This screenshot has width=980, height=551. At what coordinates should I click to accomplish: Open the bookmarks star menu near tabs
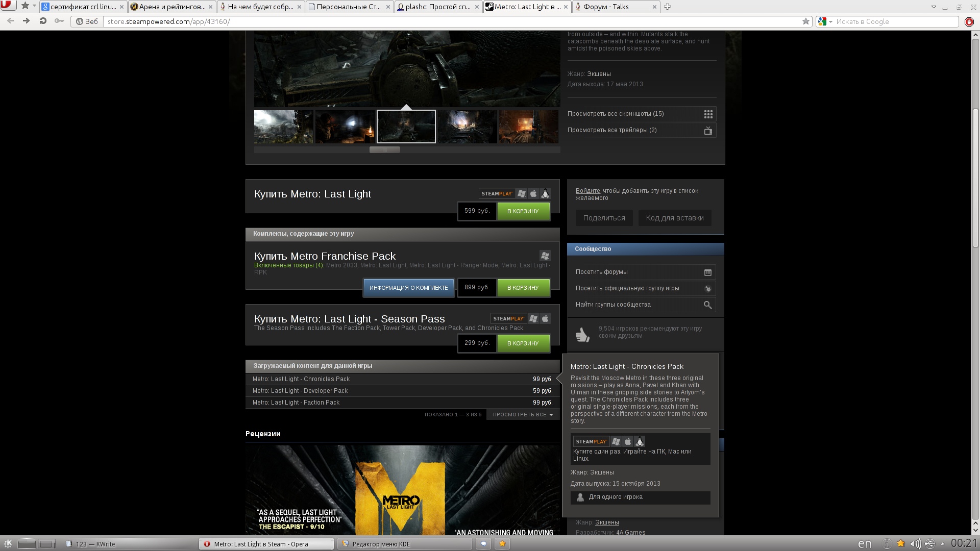pyautogui.click(x=28, y=6)
